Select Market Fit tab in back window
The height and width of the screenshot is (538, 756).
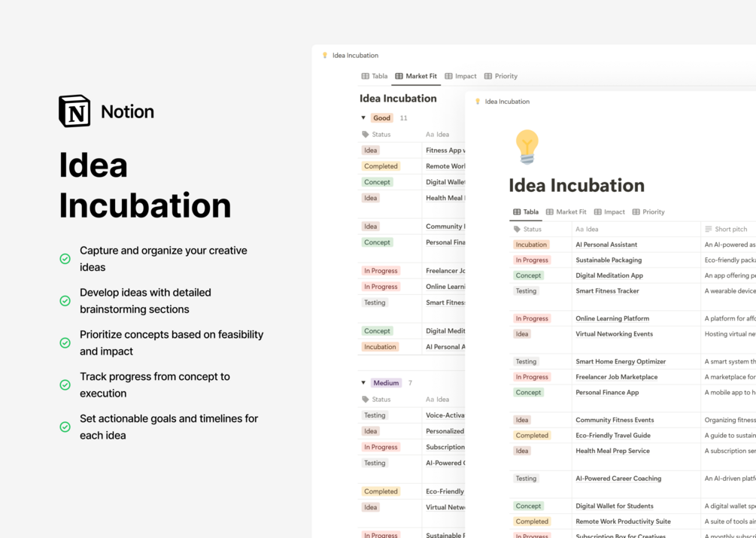click(x=416, y=76)
